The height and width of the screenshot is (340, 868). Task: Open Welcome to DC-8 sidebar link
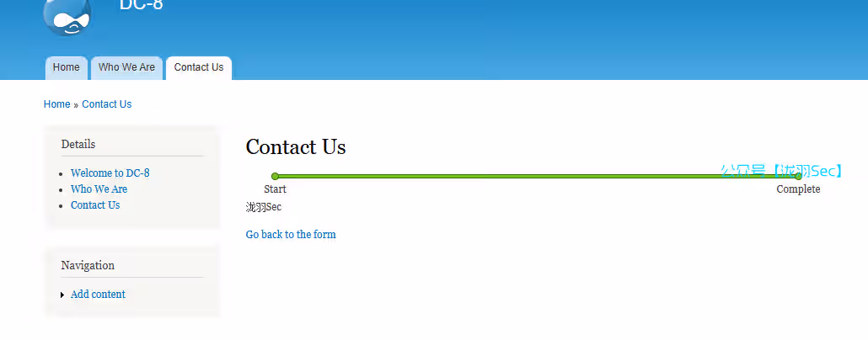coord(110,173)
